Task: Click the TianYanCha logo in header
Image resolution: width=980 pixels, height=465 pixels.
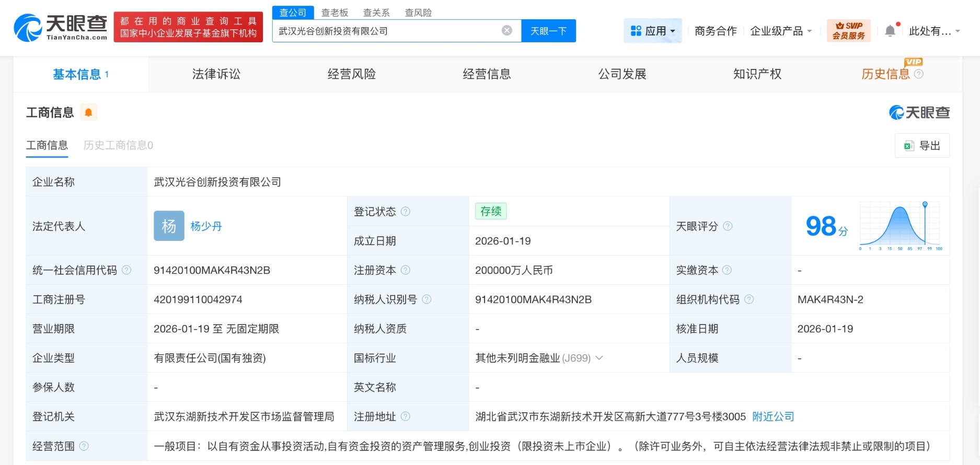Action: coord(60,27)
